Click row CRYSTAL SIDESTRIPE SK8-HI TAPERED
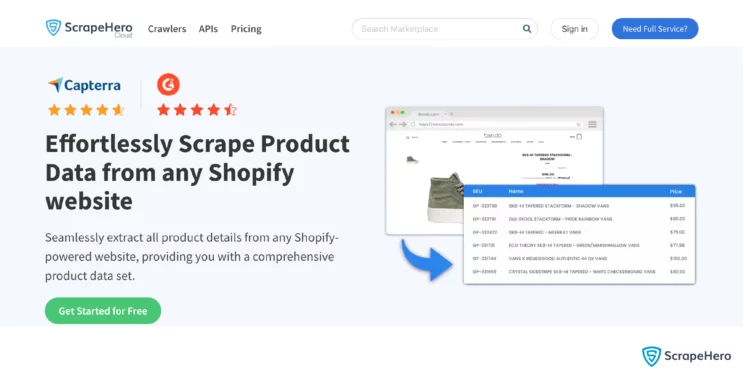 (579, 272)
